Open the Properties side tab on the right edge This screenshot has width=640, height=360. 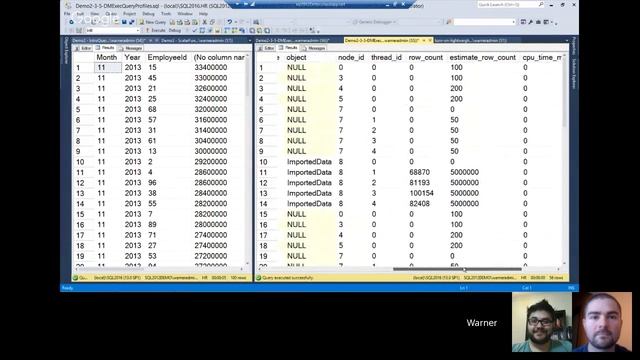click(573, 46)
